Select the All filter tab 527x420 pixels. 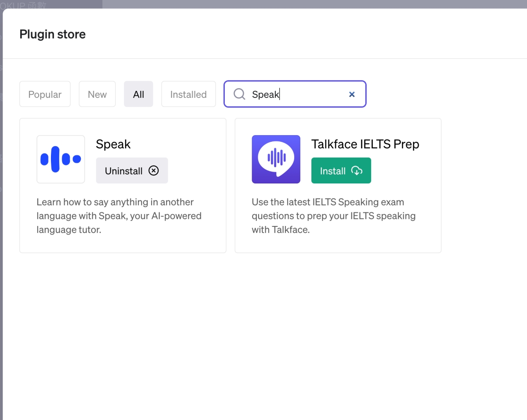138,94
